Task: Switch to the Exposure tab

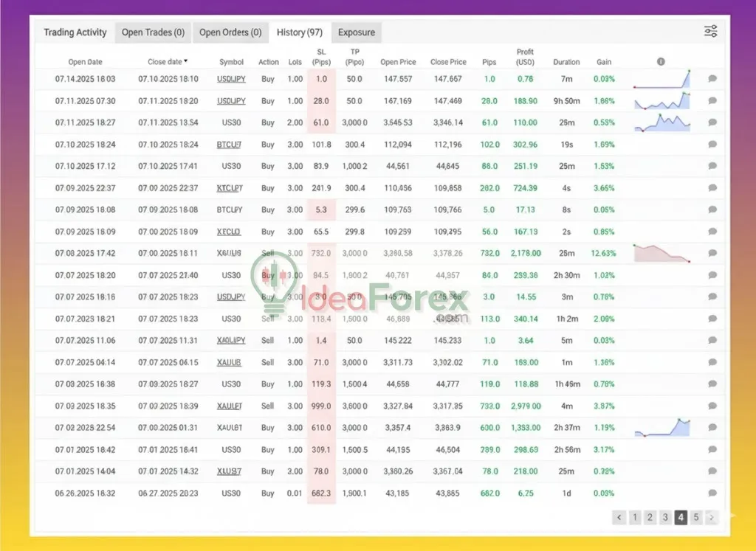Action: (x=357, y=32)
